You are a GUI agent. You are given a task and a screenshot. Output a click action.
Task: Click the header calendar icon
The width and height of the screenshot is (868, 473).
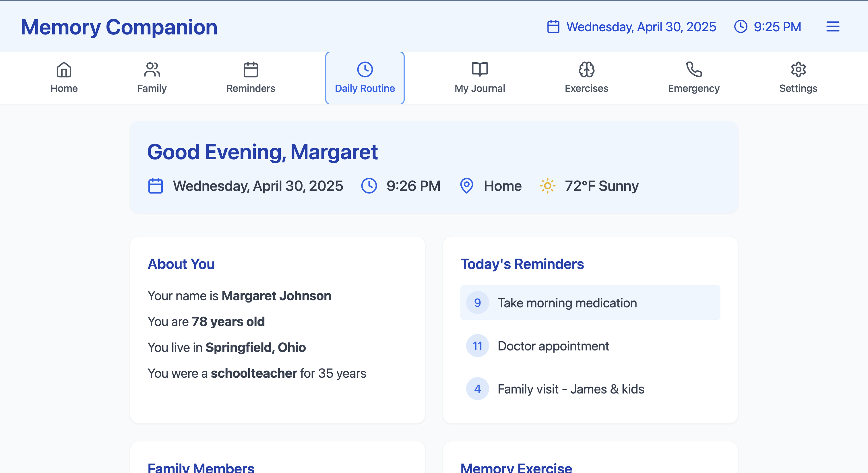pyautogui.click(x=553, y=27)
